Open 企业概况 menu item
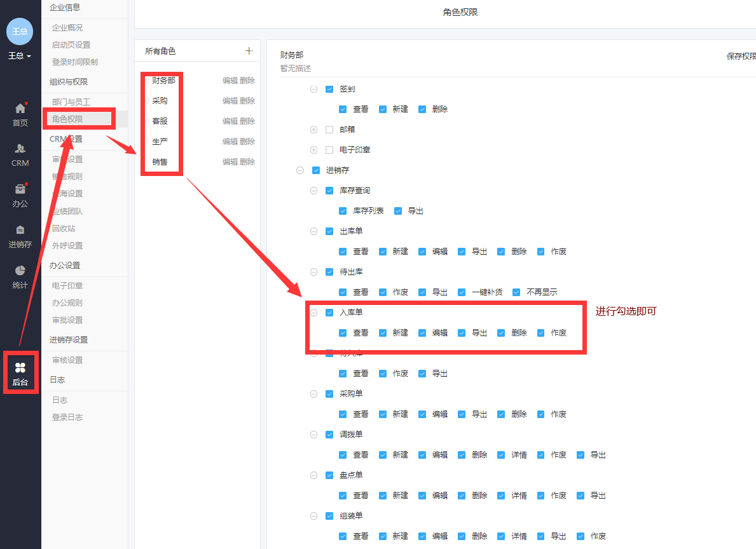The image size is (756, 549). tap(67, 27)
